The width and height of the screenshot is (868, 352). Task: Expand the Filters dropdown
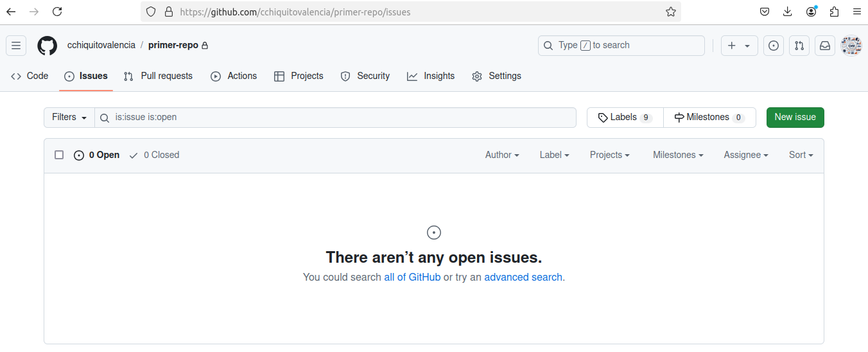click(x=69, y=118)
